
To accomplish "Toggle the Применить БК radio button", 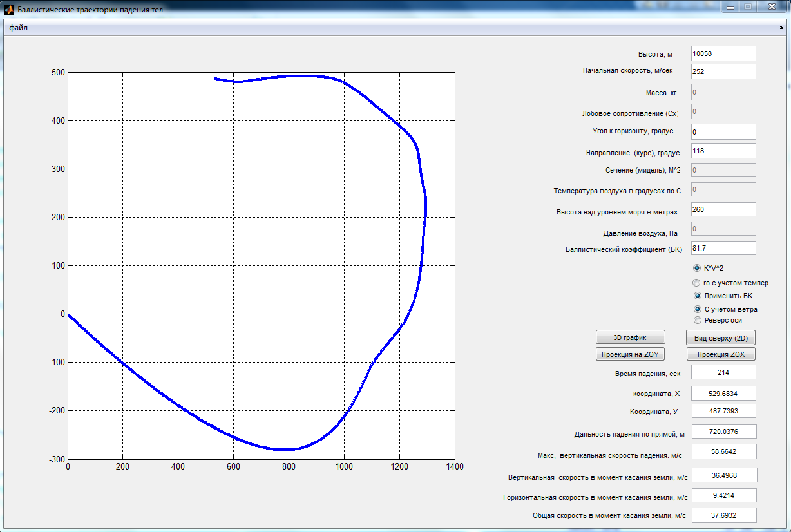I will [x=696, y=296].
